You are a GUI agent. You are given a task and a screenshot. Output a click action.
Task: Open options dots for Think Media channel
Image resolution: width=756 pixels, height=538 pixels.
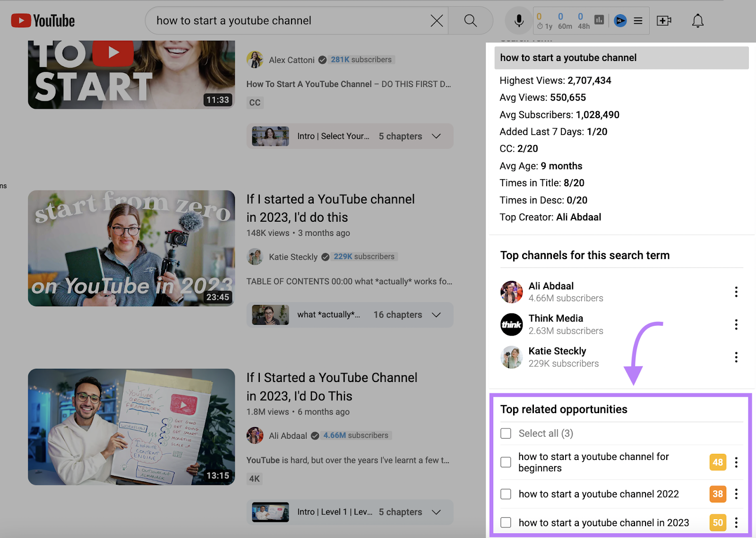click(x=736, y=324)
